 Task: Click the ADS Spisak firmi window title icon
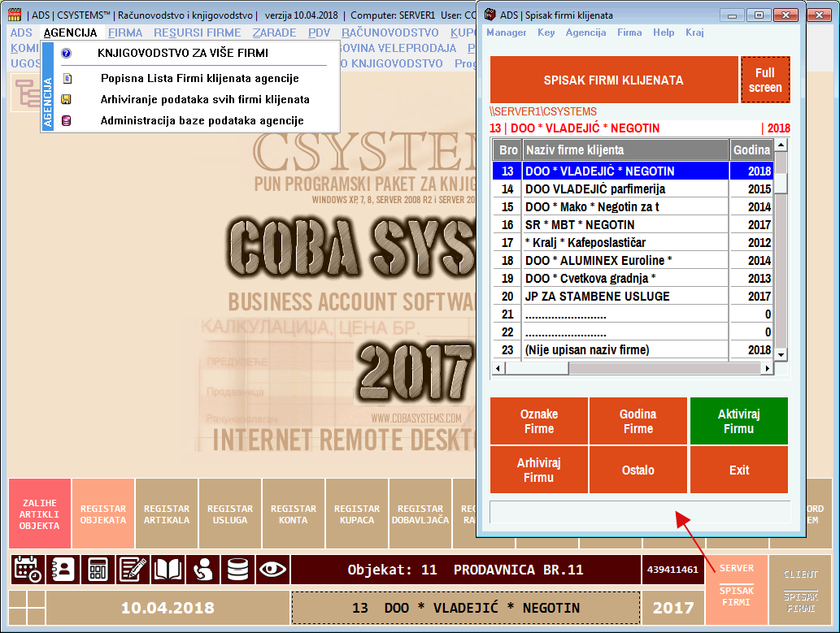coord(490,15)
